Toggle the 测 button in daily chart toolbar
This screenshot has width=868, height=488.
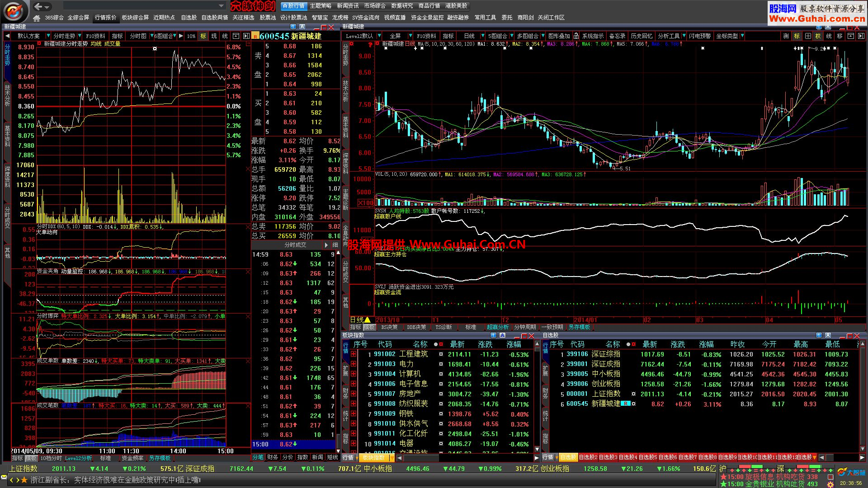786,36
